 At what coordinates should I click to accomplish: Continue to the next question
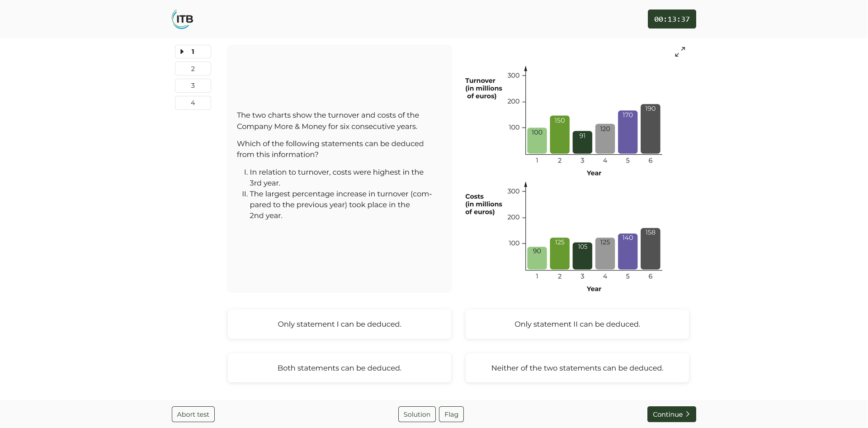(x=671, y=414)
